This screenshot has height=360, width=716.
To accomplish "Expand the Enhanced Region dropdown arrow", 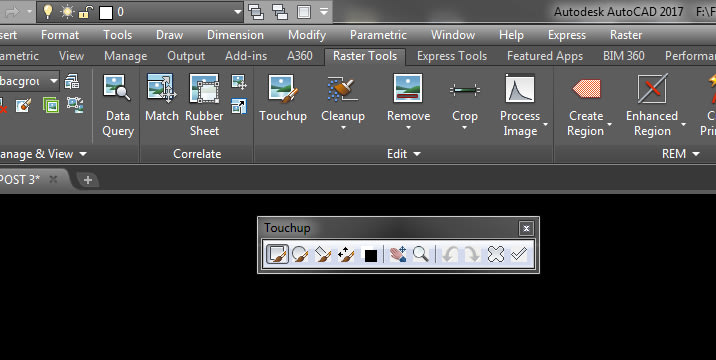I will click(x=684, y=124).
